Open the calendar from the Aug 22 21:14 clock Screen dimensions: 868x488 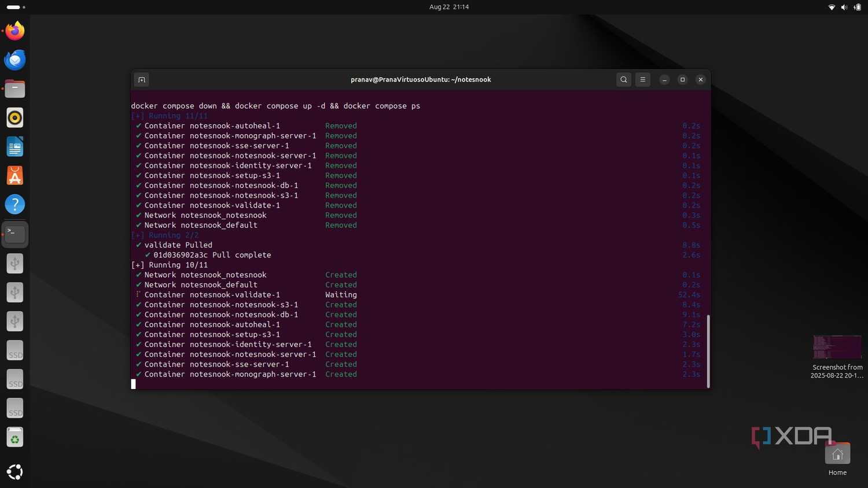449,7
